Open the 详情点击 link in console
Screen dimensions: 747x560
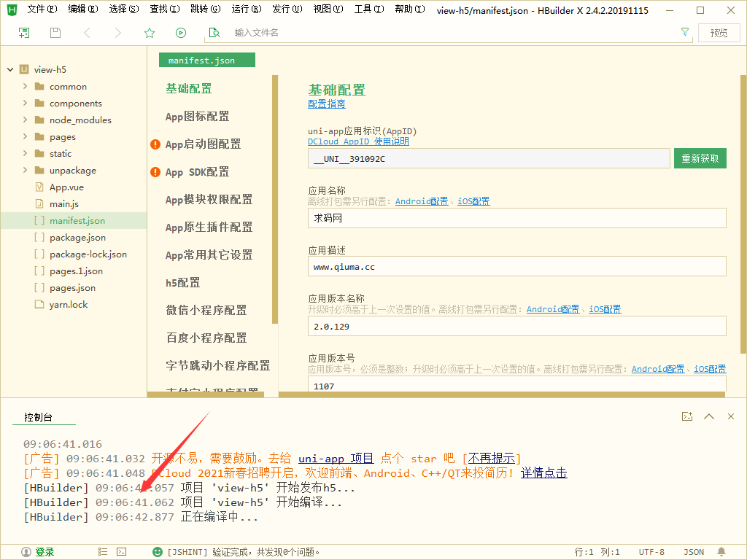(544, 472)
